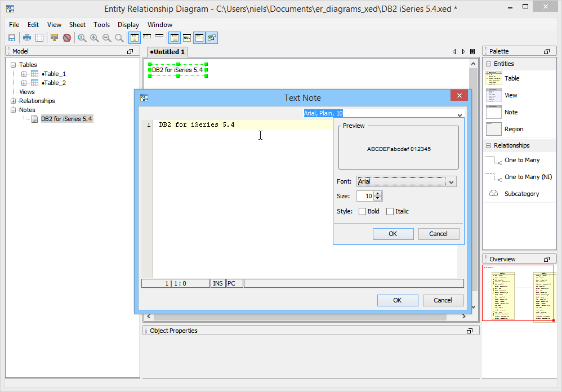Image resolution: width=562 pixels, height=392 pixels.
Task: Select DB2 for iSeries 5.4 note in tree
Action: click(x=66, y=119)
